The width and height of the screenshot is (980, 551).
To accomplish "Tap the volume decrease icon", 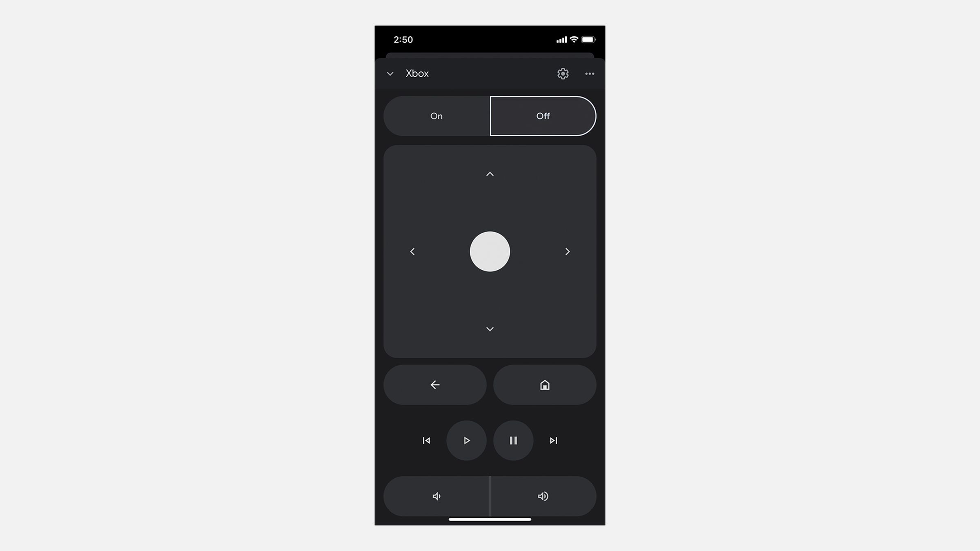I will (x=436, y=496).
